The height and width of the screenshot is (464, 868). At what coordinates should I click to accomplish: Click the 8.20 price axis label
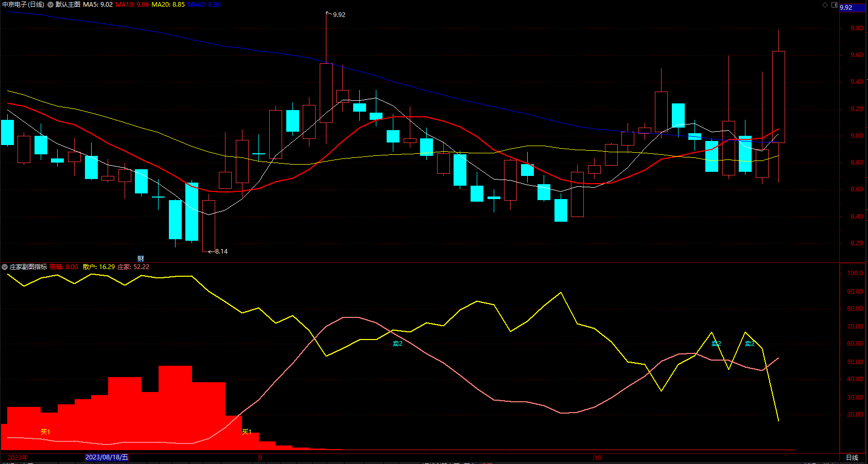[x=857, y=243]
